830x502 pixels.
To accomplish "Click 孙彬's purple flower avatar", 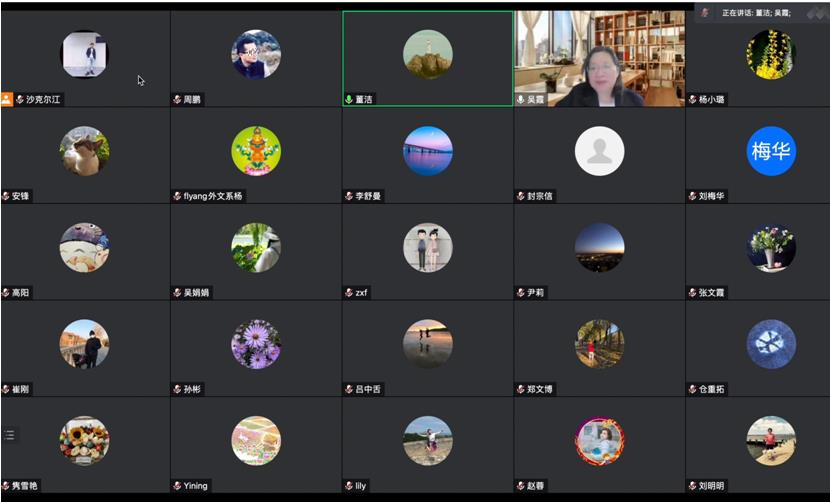I will (x=256, y=344).
